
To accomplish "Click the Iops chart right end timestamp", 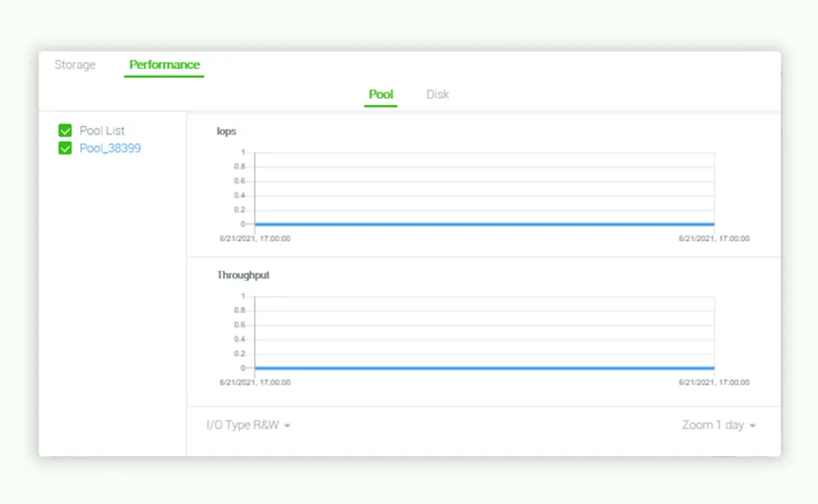I will (x=714, y=238).
